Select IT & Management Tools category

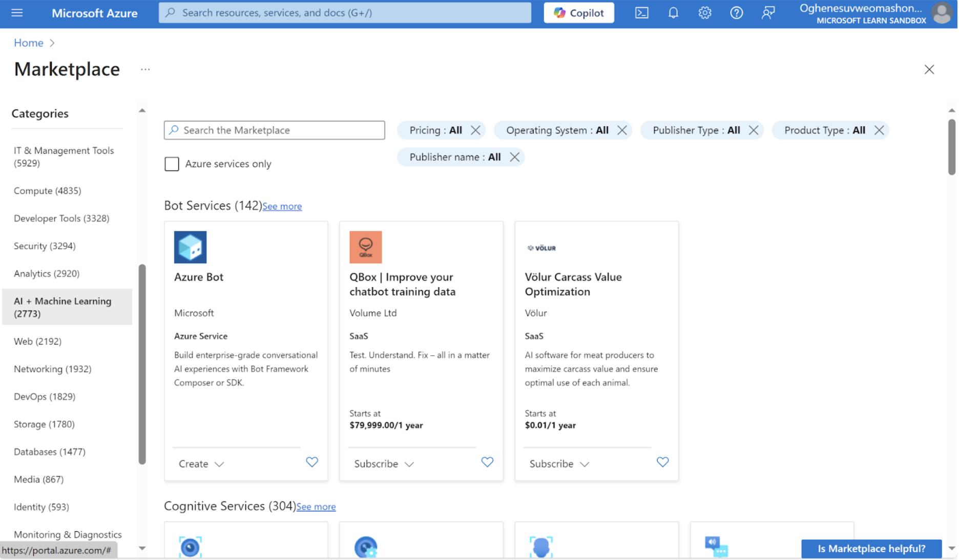67,157
